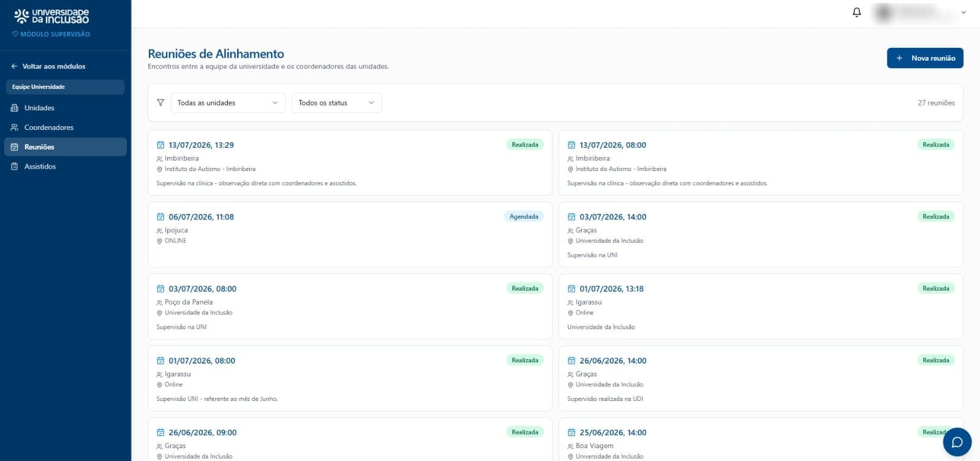Click the plus icon in Nova reunião
Viewport: 980px width, 461px height.
pyautogui.click(x=899, y=58)
